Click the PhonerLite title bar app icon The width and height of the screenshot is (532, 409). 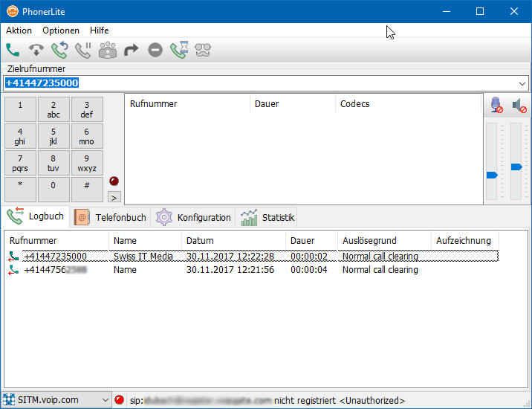click(13, 12)
